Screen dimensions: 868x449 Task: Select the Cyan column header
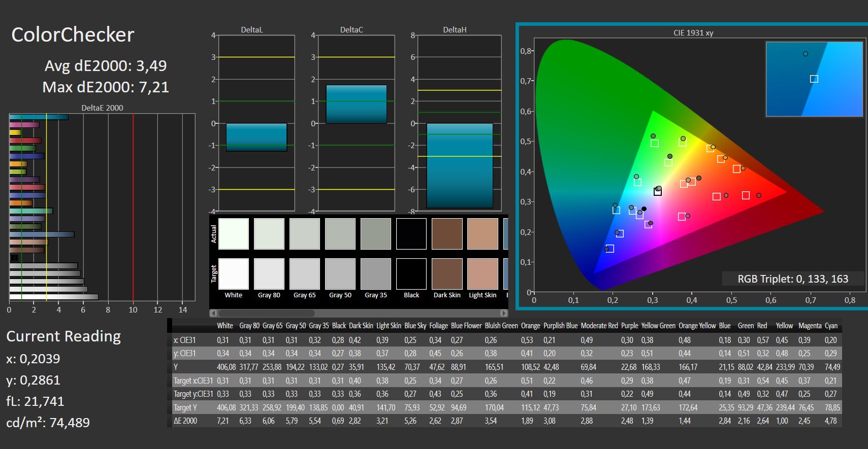[831, 326]
